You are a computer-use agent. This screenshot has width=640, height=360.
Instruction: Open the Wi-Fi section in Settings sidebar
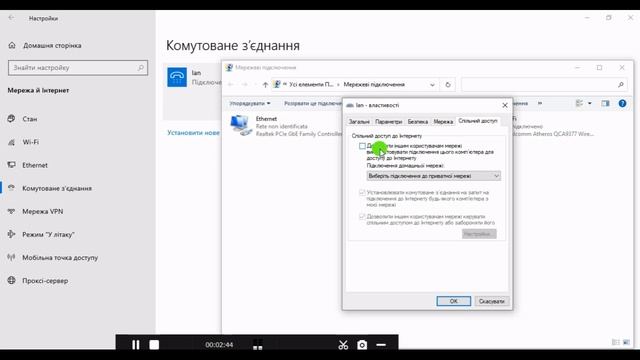31,142
